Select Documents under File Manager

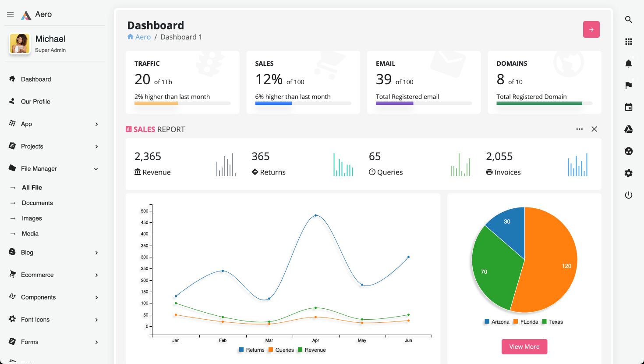coord(37,203)
